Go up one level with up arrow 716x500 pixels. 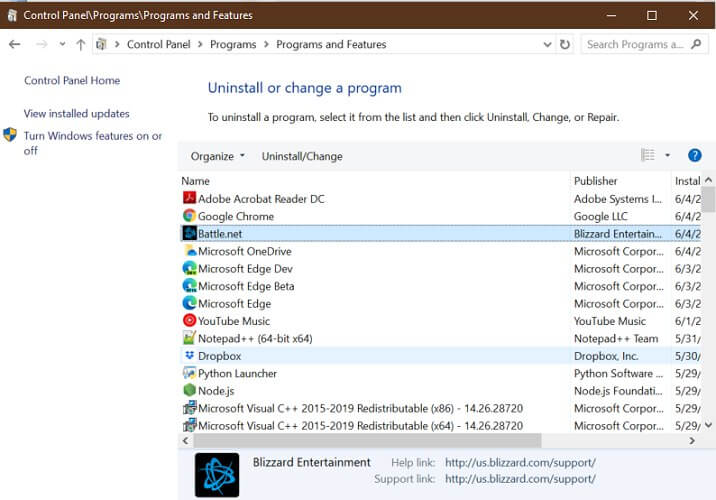point(81,44)
